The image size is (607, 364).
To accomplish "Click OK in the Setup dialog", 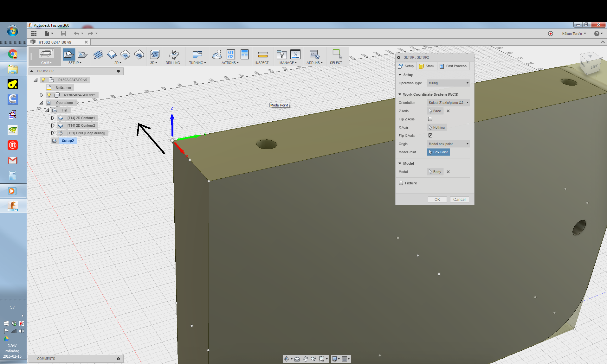I will point(437,200).
